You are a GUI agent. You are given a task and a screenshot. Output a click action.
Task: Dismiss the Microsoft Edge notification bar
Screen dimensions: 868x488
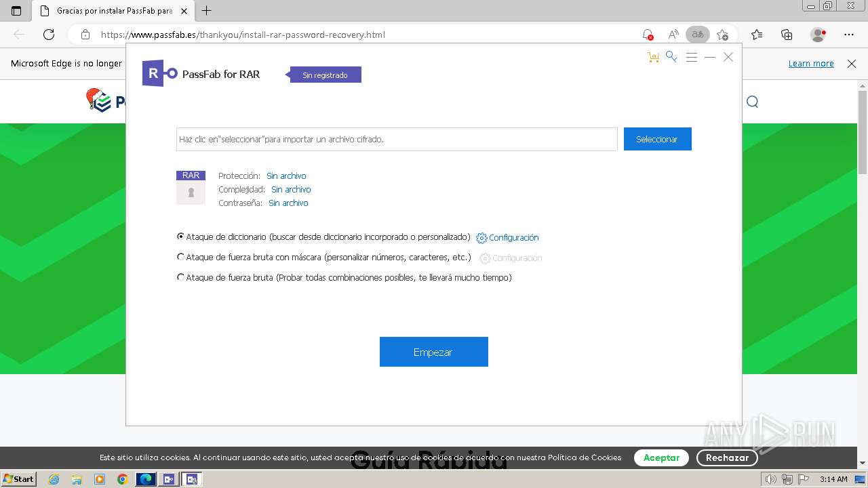click(852, 64)
